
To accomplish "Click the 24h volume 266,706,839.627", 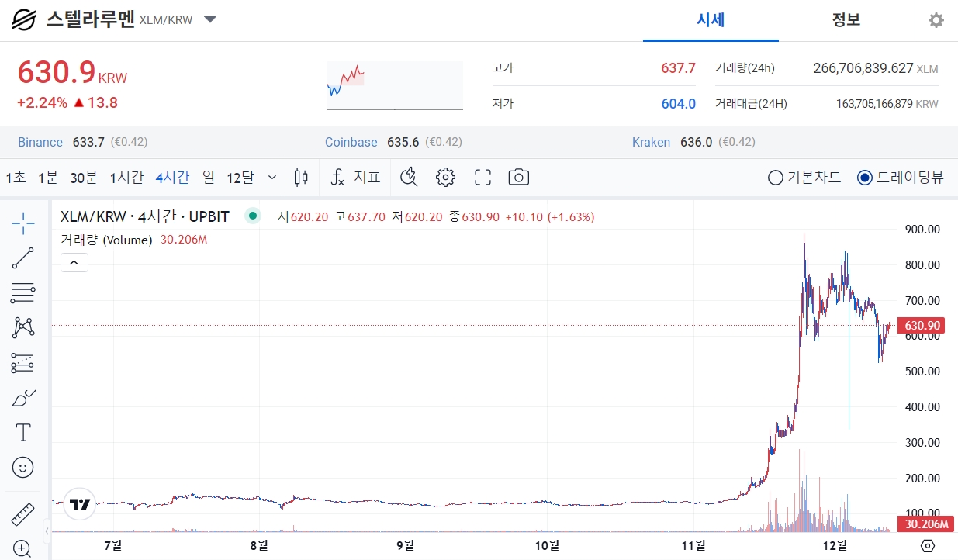I will [x=863, y=68].
